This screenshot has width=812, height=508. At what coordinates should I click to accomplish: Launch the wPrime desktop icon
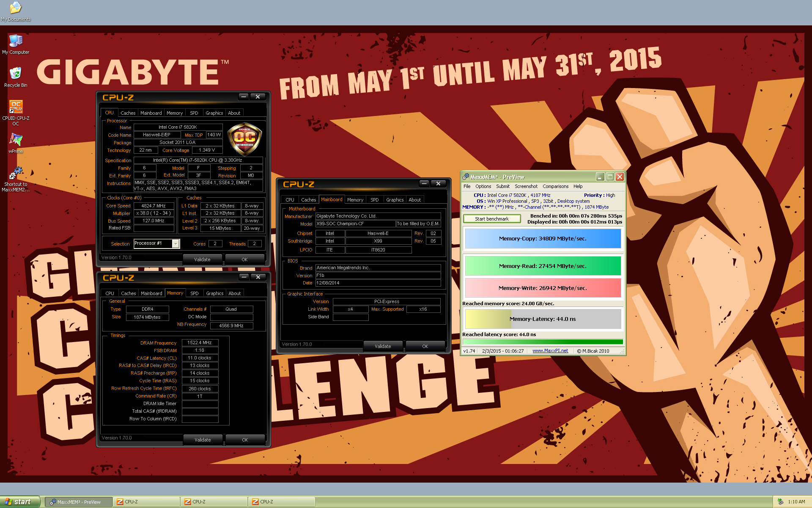16,143
